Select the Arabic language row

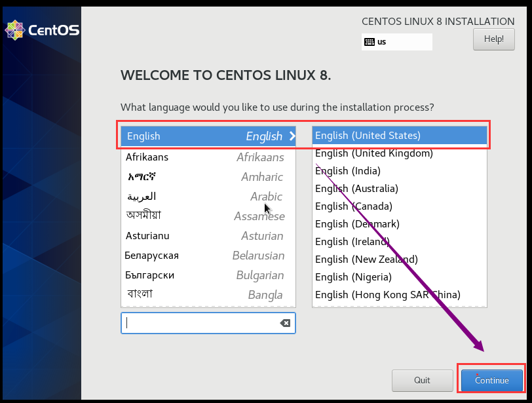tap(208, 197)
